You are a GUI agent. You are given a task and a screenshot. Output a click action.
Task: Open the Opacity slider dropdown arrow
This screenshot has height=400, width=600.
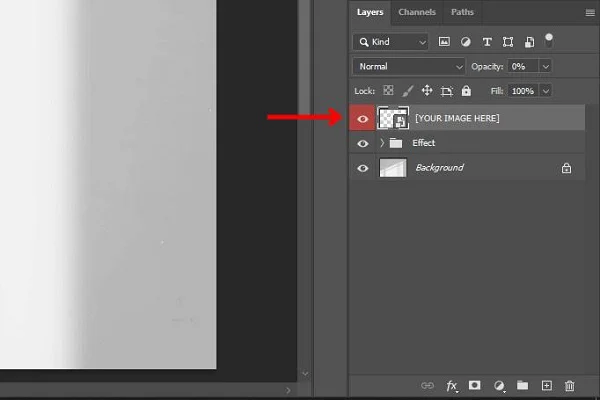point(546,67)
